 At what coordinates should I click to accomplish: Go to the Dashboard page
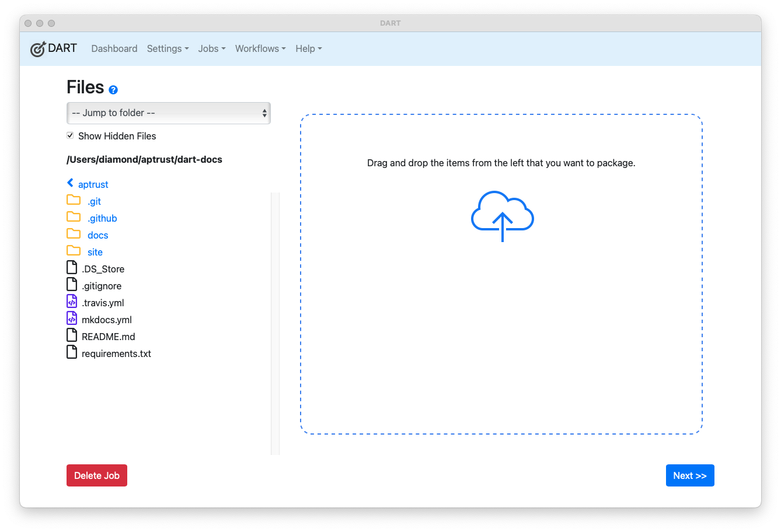click(114, 49)
